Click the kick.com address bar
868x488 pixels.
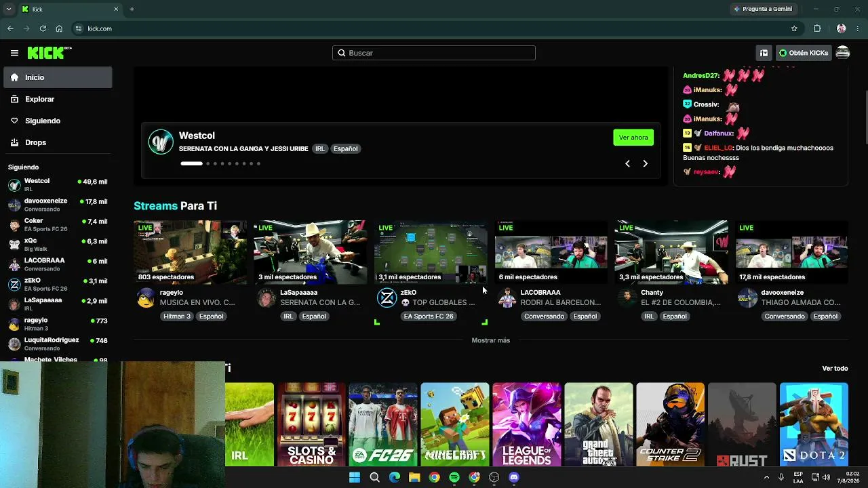click(437, 28)
